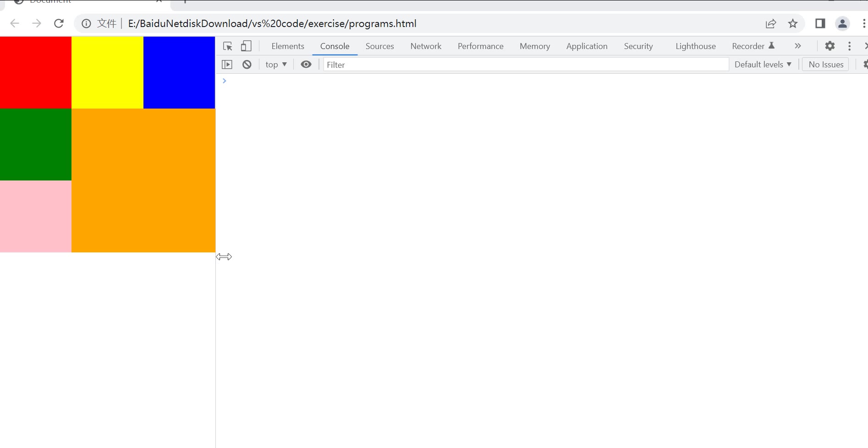This screenshot has width=868, height=448.
Task: Clear the console with the ban icon
Action: coord(247,65)
